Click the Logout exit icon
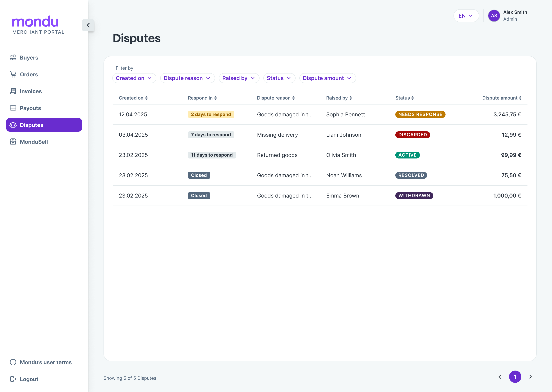552x392 pixels. pyautogui.click(x=13, y=379)
